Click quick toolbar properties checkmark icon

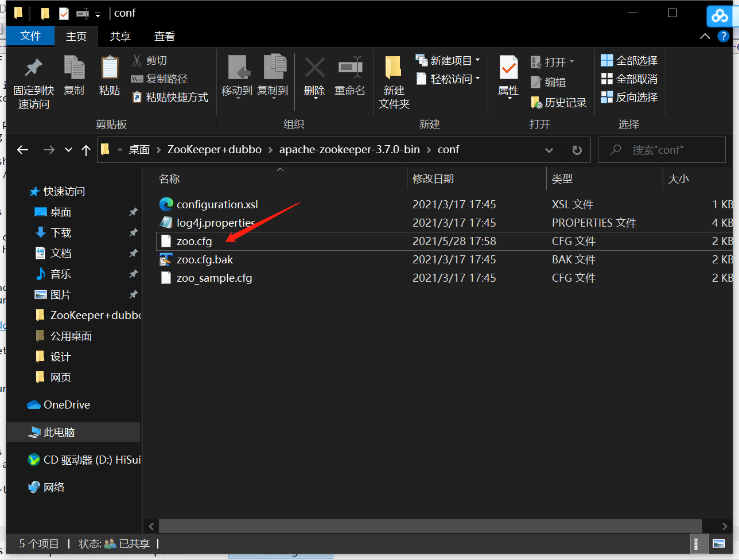(x=64, y=13)
